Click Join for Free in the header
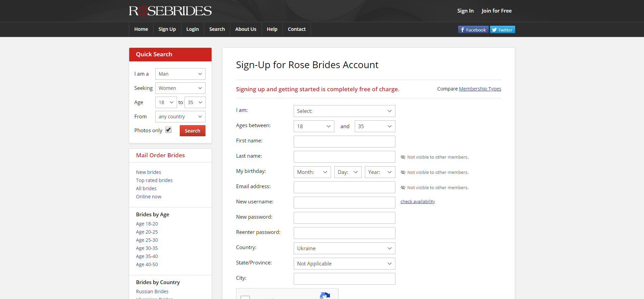 496,11
